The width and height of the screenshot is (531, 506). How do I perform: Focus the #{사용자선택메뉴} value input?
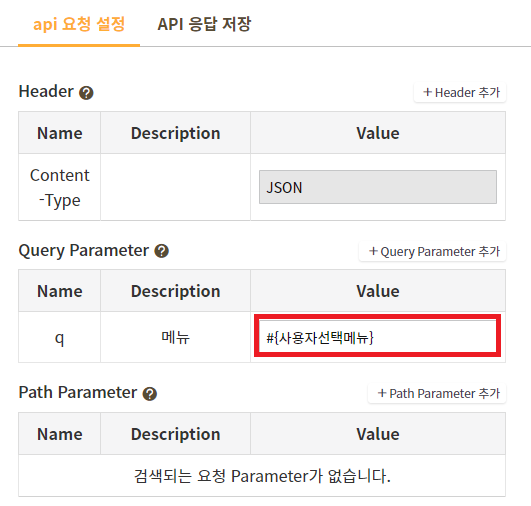tap(378, 337)
